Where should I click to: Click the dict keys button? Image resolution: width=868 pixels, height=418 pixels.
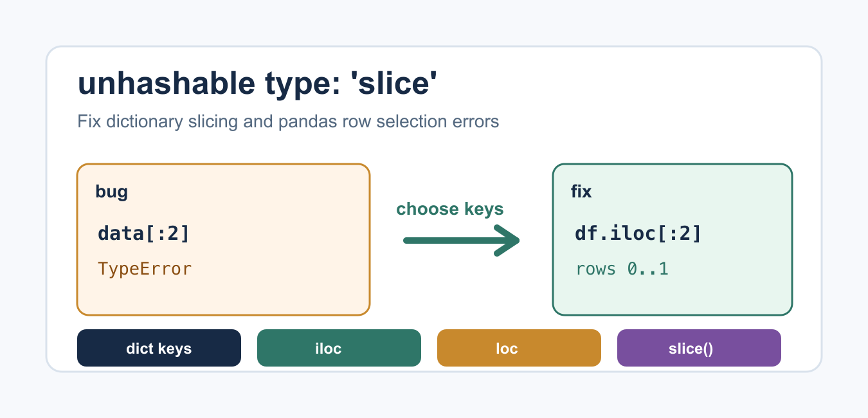pos(159,348)
